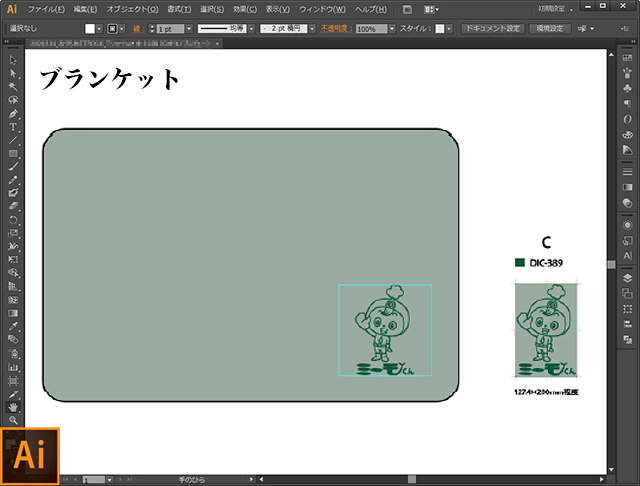Viewport: 640px width, 486px height.
Task: Open the Swatches panel icon
Action: [x=627, y=58]
